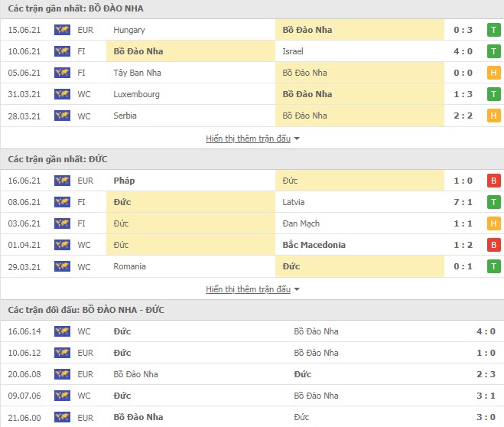The image size is (504, 427).
Task: Click the green T badge for Latvia match
Action: pyautogui.click(x=494, y=202)
